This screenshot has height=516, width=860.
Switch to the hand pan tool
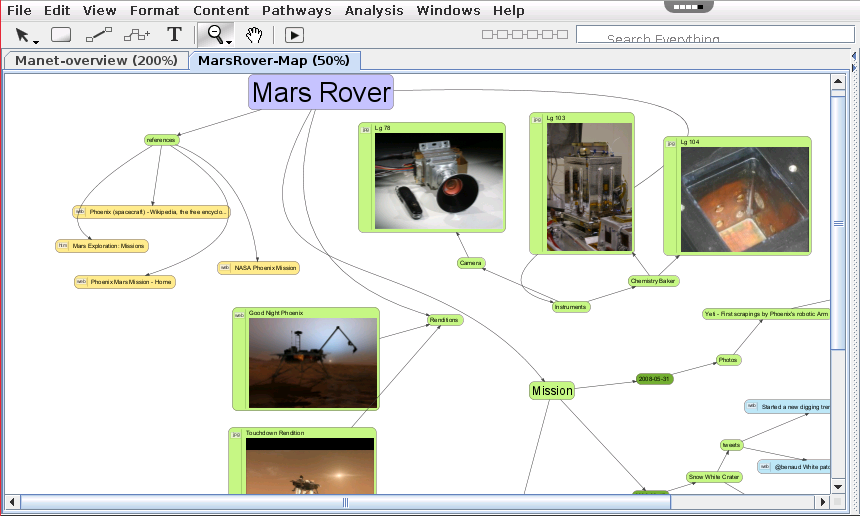point(254,35)
